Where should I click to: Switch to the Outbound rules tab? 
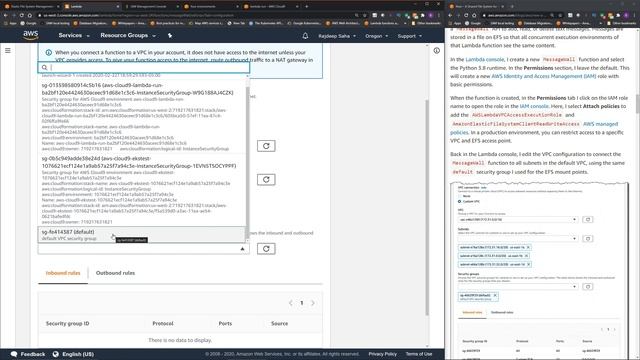coord(115,273)
